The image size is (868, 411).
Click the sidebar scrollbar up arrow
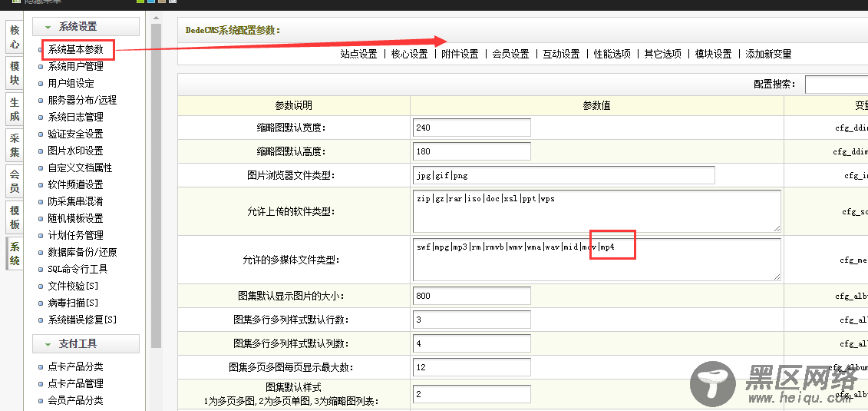point(157,18)
